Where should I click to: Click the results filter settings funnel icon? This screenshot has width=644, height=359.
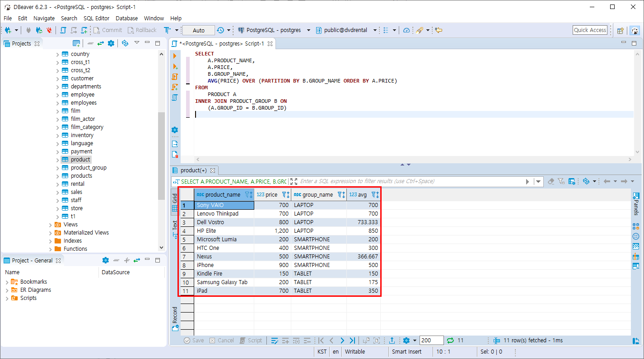(561, 181)
